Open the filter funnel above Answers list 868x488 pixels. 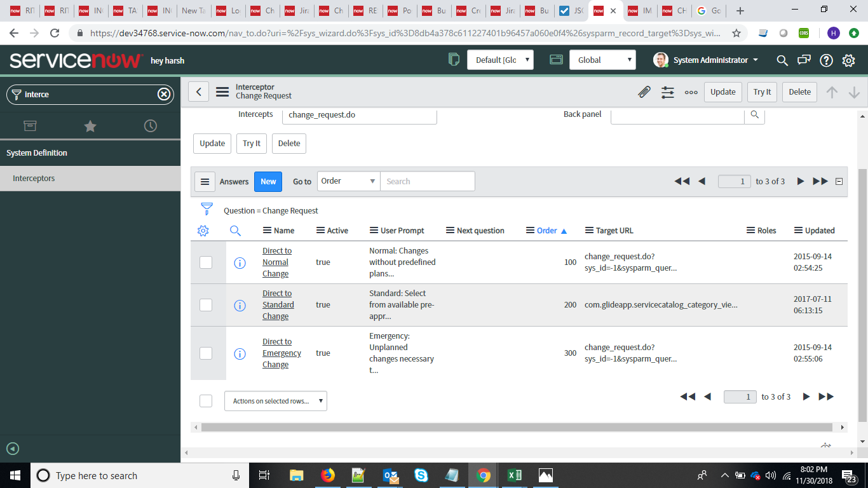click(x=207, y=208)
